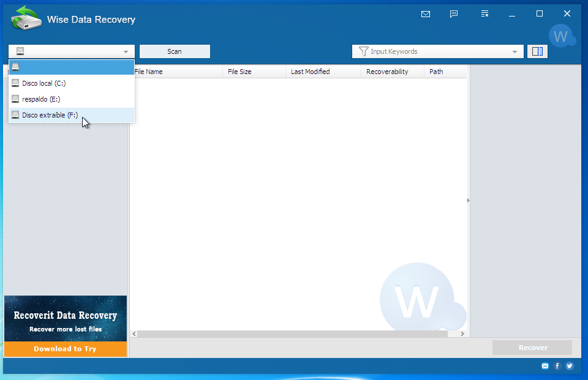Click the Wise Data Recovery logo icon
The width and height of the screenshot is (588, 380).
pos(27,18)
